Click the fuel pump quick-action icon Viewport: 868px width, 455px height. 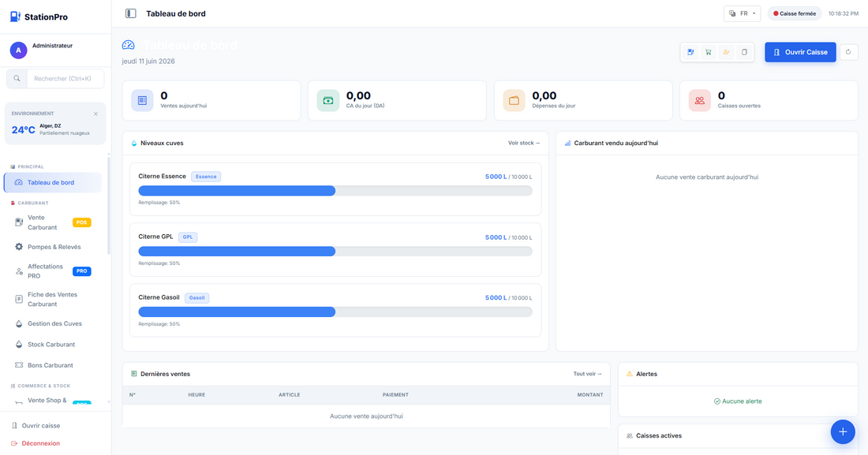(690, 52)
